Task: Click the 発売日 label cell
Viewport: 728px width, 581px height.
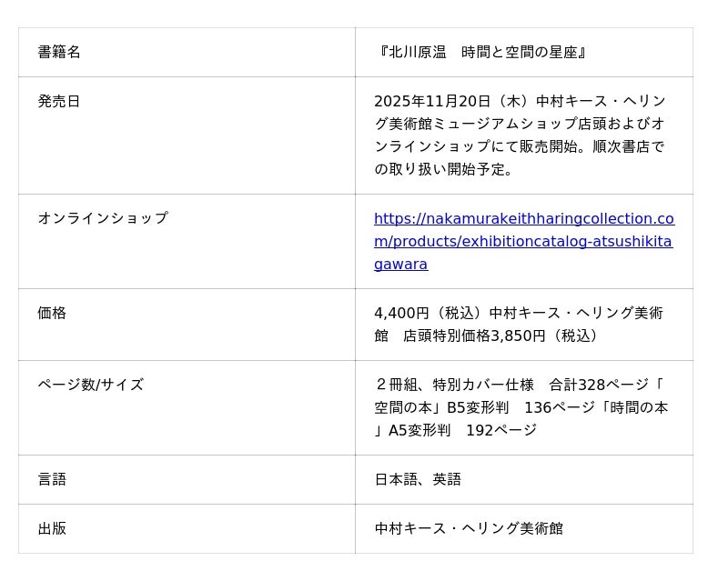Action: pos(59,102)
